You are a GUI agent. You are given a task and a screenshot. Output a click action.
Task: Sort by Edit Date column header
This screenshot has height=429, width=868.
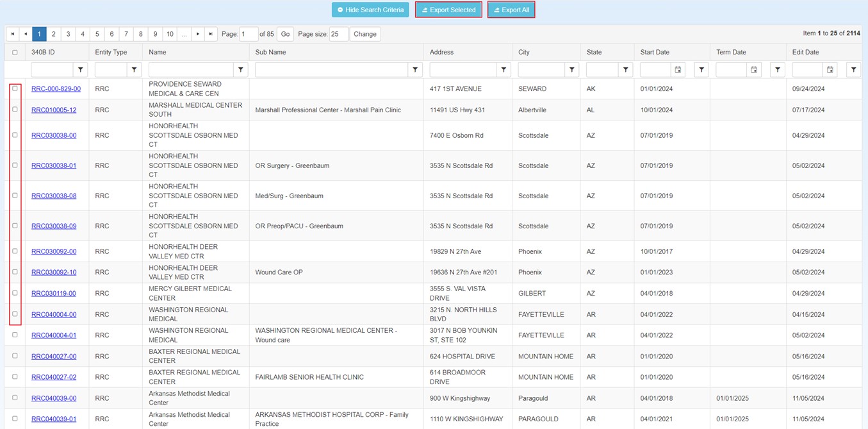(805, 52)
